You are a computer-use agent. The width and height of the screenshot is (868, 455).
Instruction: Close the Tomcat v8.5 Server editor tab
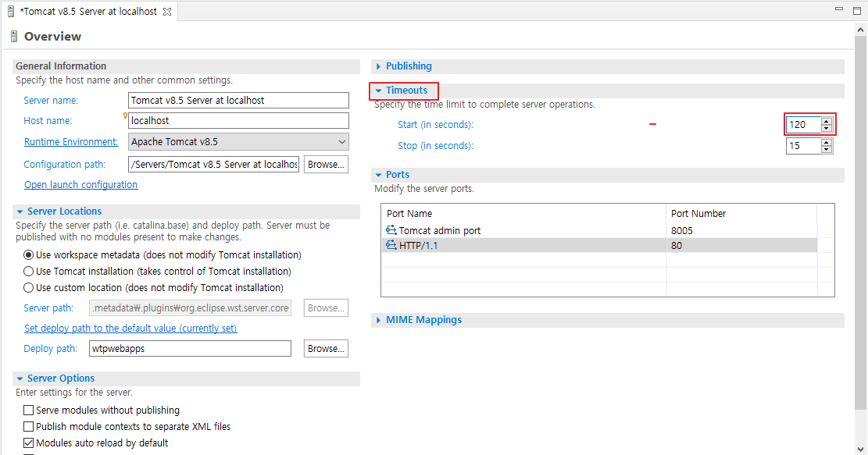coord(166,12)
